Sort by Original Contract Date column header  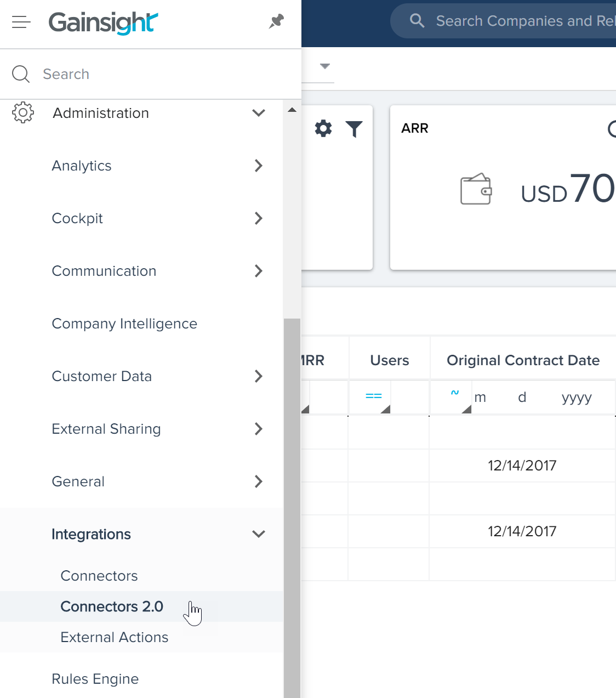click(523, 360)
